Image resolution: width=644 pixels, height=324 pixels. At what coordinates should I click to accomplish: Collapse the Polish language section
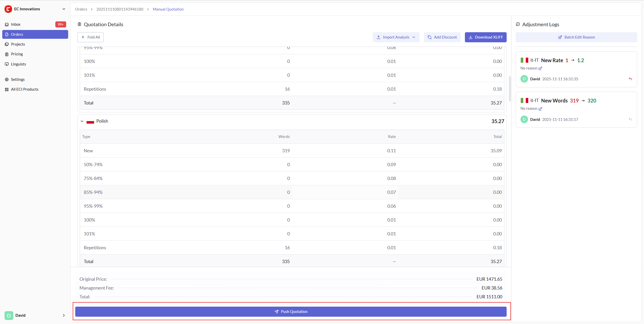click(x=82, y=121)
